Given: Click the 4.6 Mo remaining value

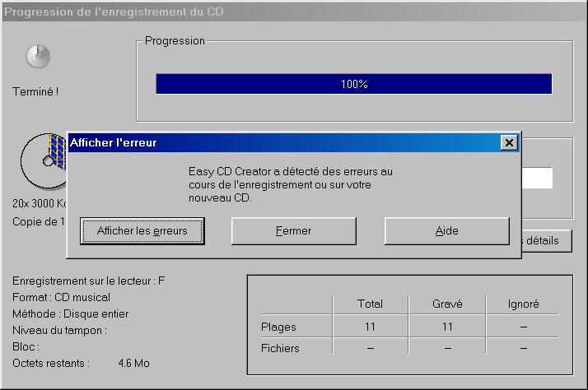Looking at the screenshot, I should click(134, 364).
